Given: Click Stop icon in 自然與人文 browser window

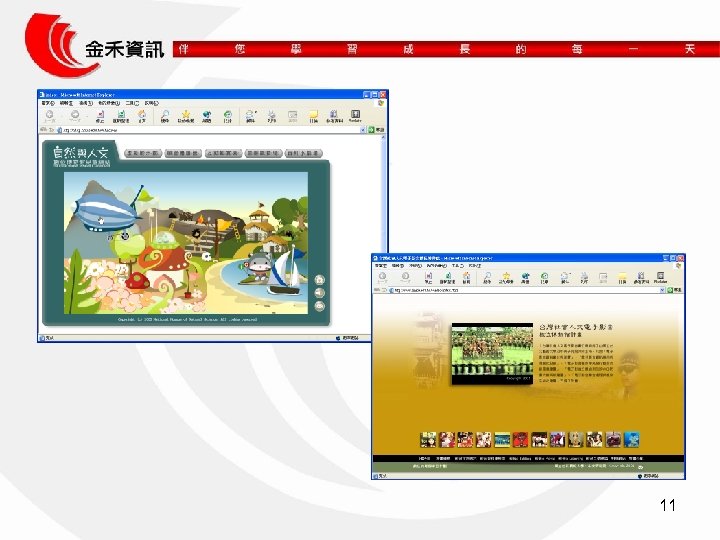Looking at the screenshot, I should 100,116.
